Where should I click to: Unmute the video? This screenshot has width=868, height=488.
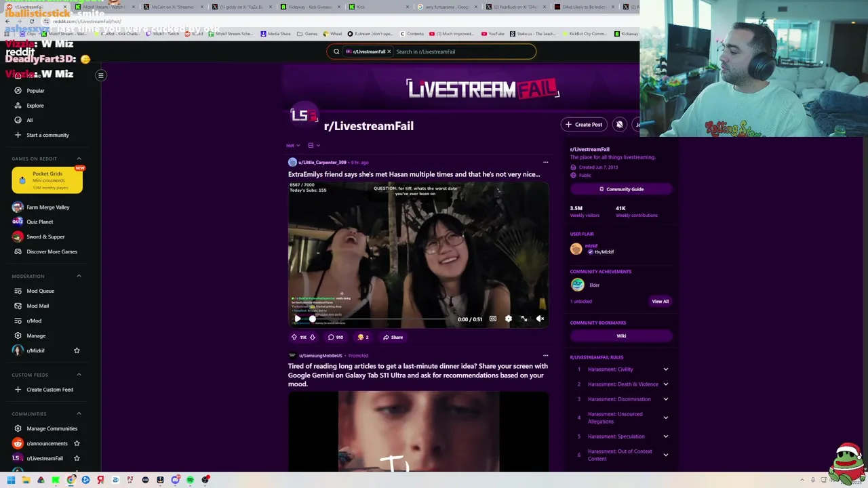pos(540,319)
